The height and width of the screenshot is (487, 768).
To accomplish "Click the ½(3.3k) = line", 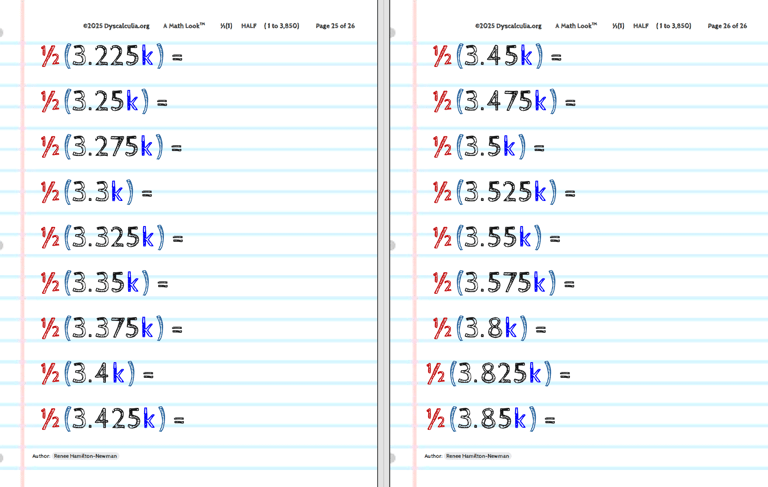I will coord(96,192).
